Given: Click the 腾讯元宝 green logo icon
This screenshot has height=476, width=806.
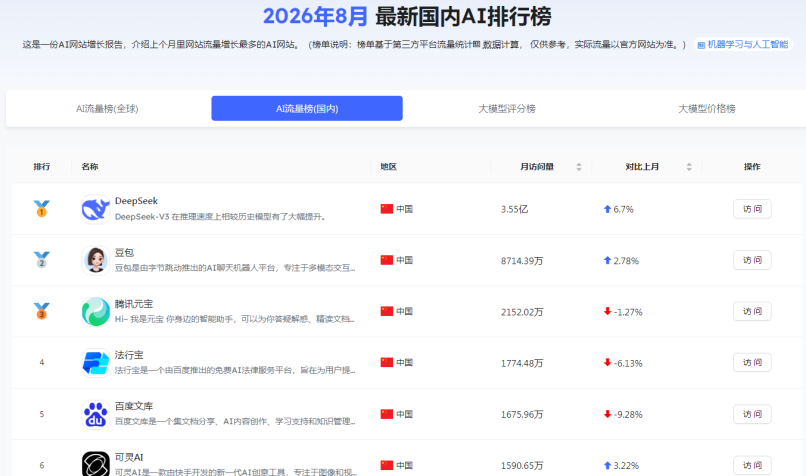Looking at the screenshot, I should 96,312.
